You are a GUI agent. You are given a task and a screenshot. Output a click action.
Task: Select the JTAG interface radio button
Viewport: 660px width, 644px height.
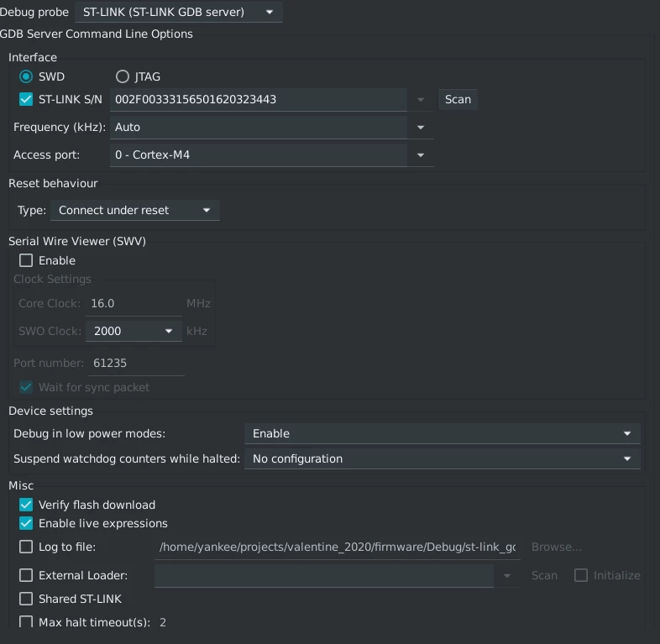click(x=123, y=76)
